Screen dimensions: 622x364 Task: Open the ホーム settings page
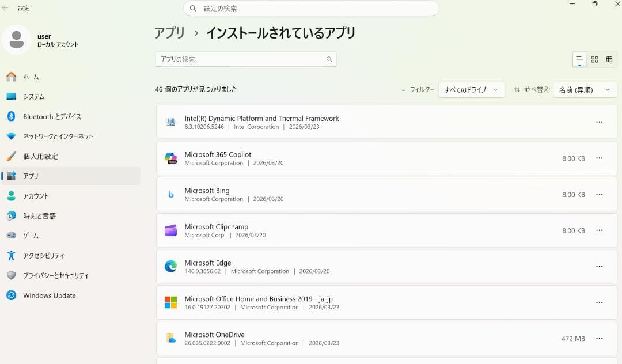click(71, 77)
